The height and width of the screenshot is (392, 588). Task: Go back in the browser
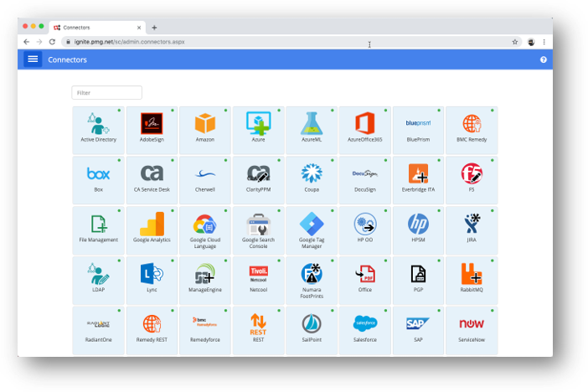click(x=26, y=42)
